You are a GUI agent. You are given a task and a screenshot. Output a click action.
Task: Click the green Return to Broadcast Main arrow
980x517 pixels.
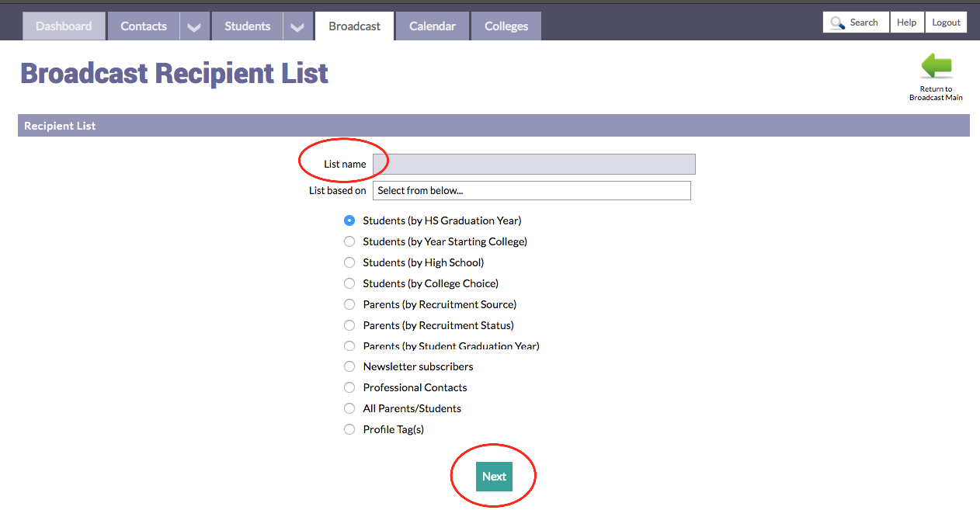tap(936, 67)
